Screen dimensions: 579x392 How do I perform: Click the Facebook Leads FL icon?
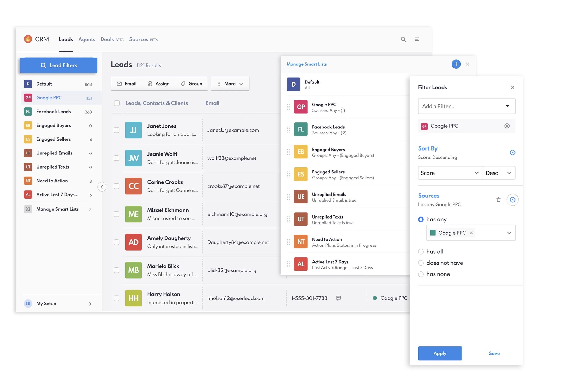[x=28, y=112]
